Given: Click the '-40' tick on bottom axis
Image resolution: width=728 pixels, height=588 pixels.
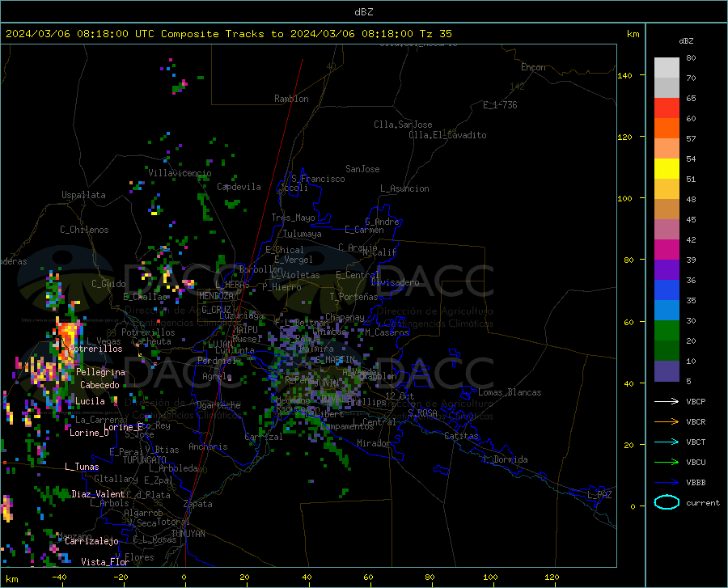Looking at the screenshot, I should coord(59,577).
